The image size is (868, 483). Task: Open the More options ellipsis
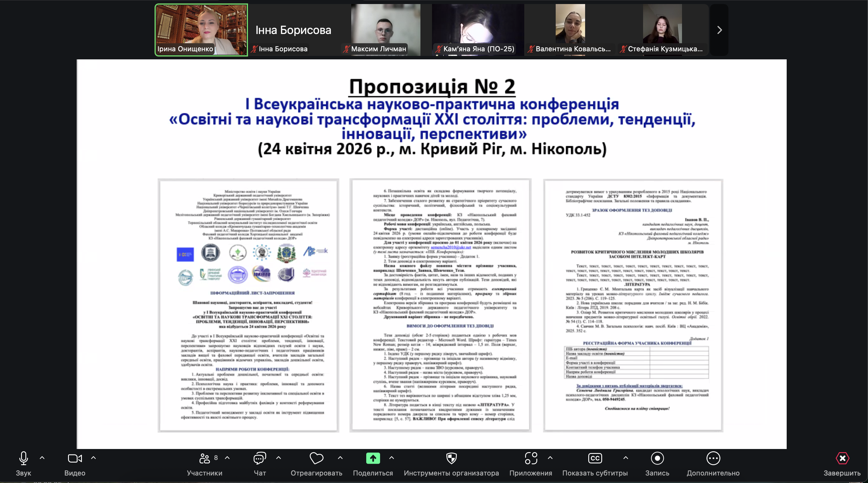[713, 459]
